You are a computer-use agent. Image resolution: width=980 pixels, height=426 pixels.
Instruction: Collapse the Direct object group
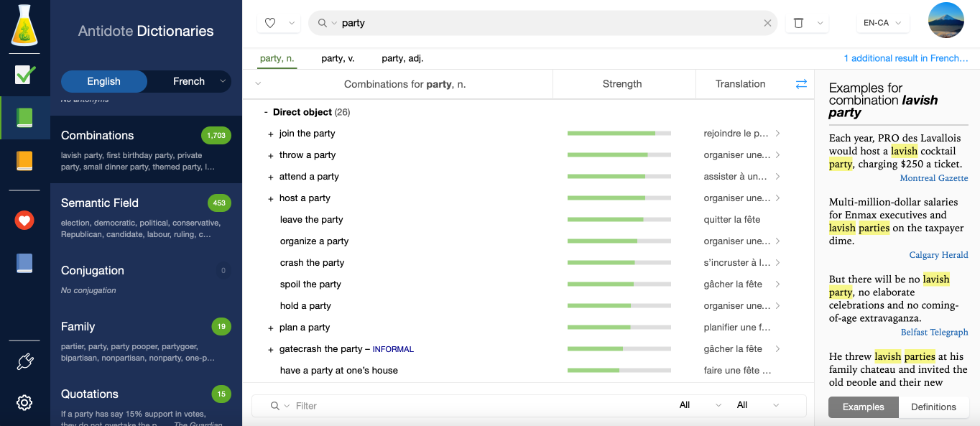[266, 113]
